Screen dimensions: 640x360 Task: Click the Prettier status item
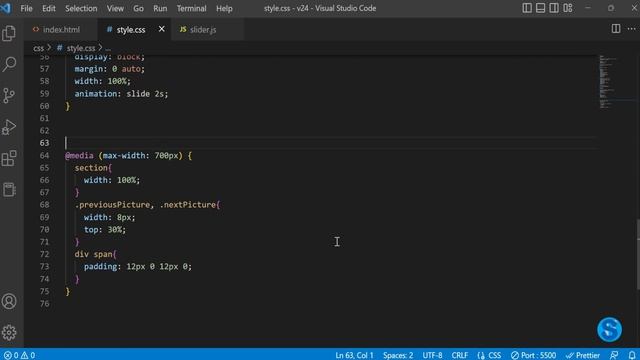coord(583,355)
